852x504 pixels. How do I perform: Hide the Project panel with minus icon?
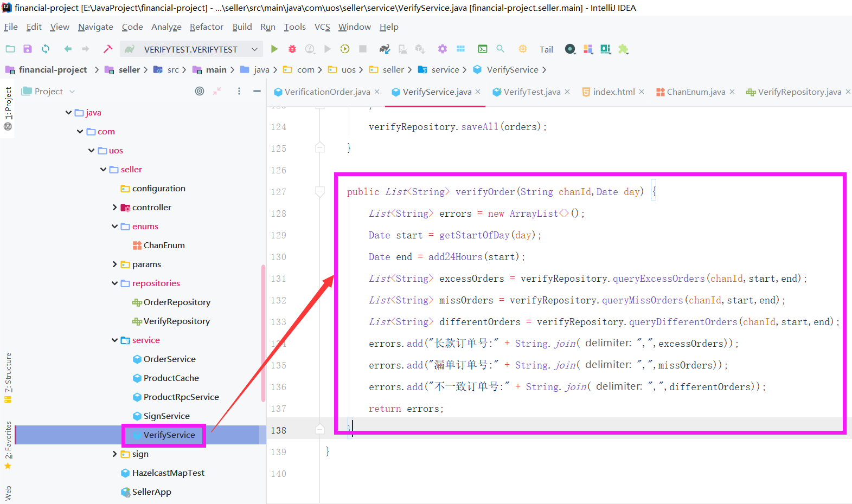pos(257,92)
